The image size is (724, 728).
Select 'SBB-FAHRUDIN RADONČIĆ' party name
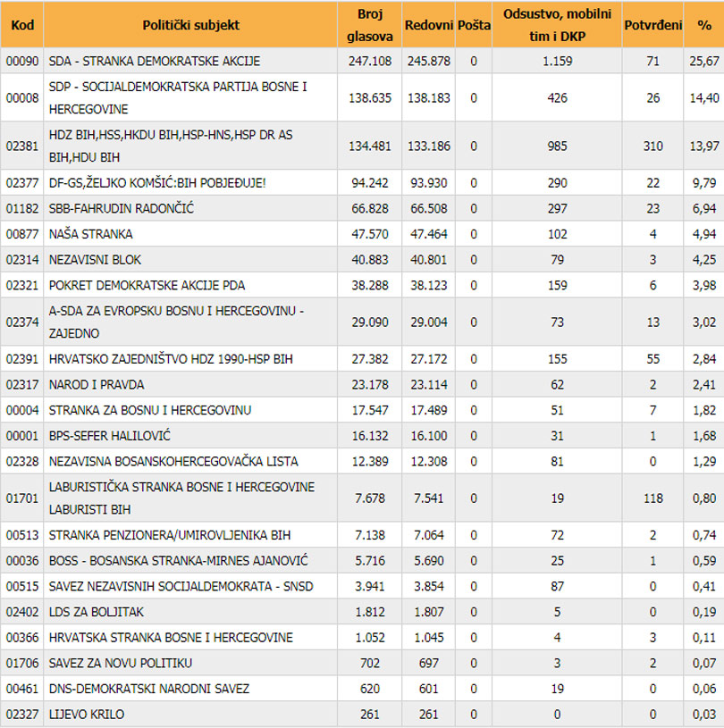pyautogui.click(x=122, y=208)
